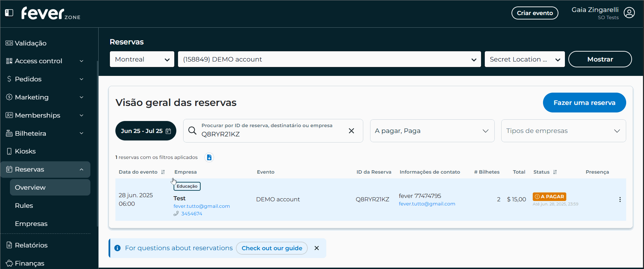Image resolution: width=644 pixels, height=269 pixels.
Task: Open the (158849) DEMO account dropdown
Action: 329,59
